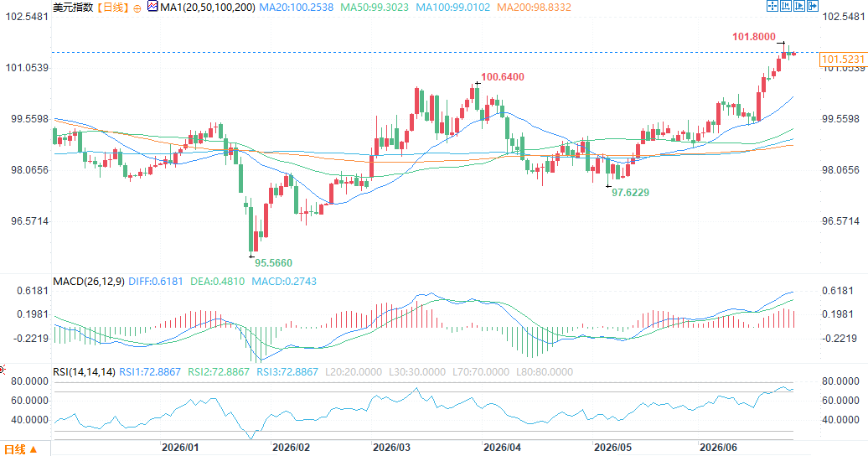
Task: Click the 美元指数 chart title
Action: (x=73, y=8)
